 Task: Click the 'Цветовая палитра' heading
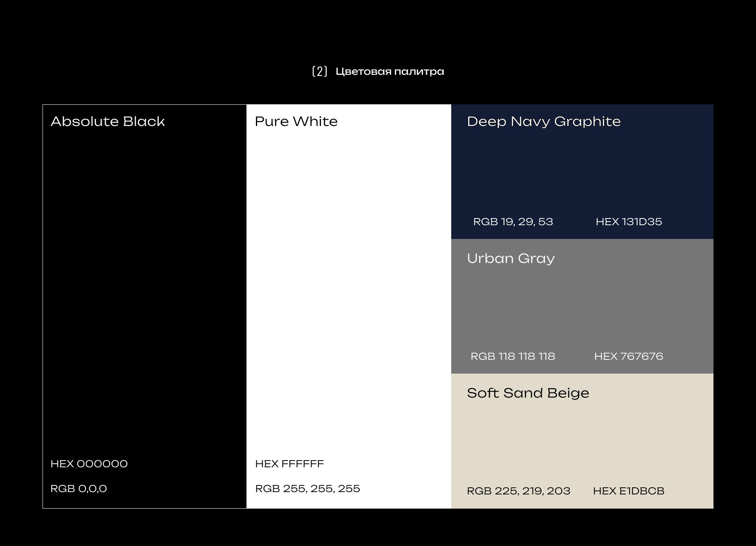point(389,72)
